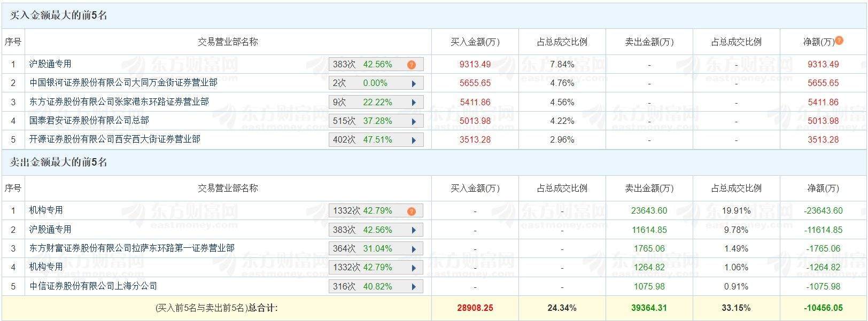Click the help icon beside 净额(万) header

[839, 41]
